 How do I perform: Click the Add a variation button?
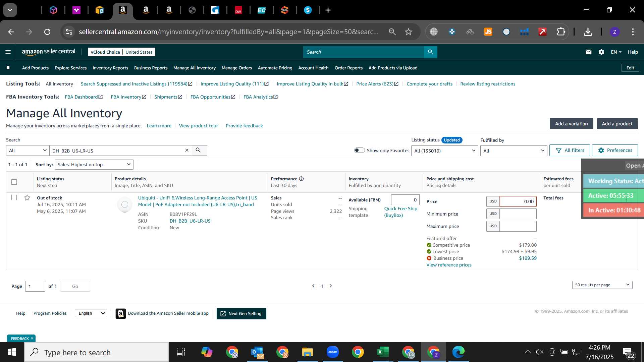pos(571,124)
